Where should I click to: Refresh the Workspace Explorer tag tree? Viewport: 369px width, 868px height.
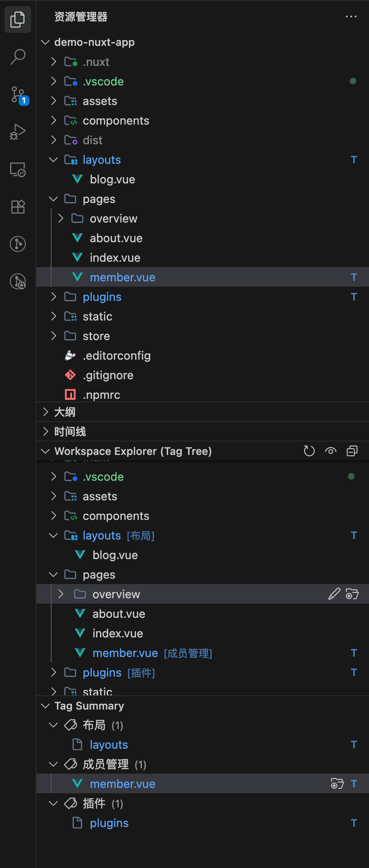coord(309,451)
